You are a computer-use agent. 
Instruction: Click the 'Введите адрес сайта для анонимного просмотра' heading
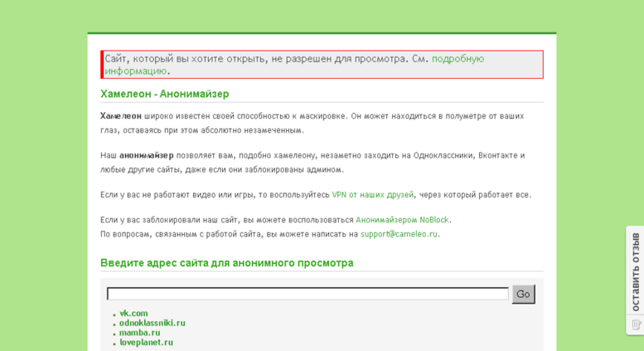pos(227,263)
